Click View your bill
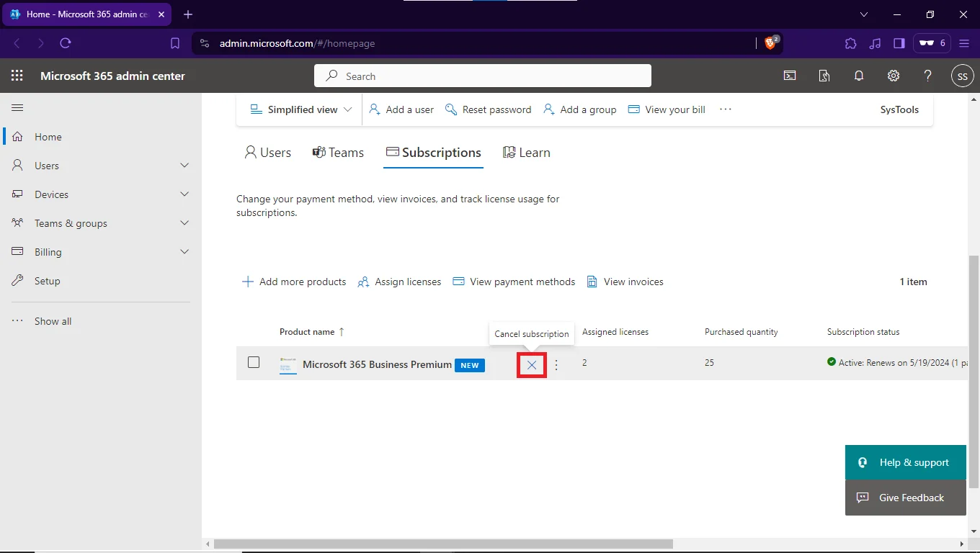This screenshot has height=553, width=980. 667,109
